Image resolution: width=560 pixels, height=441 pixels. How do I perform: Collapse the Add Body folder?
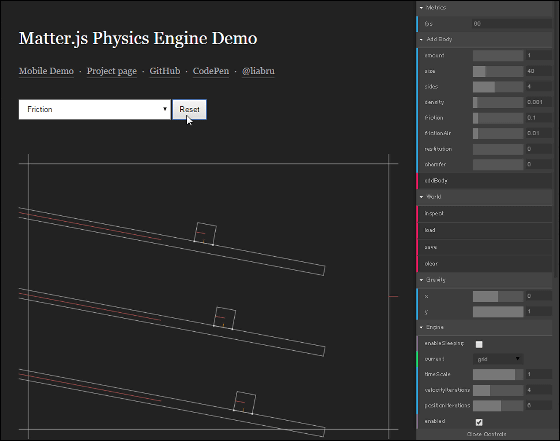[x=484, y=39]
